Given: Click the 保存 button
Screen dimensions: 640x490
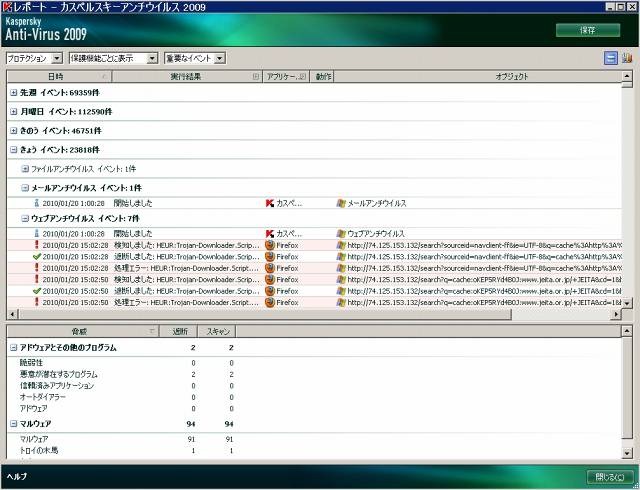Looking at the screenshot, I should tap(588, 30).
